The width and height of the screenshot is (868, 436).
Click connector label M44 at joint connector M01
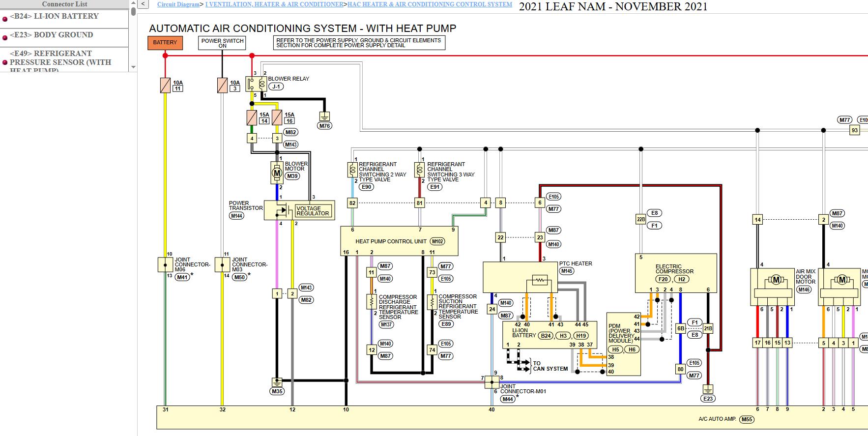(508, 399)
